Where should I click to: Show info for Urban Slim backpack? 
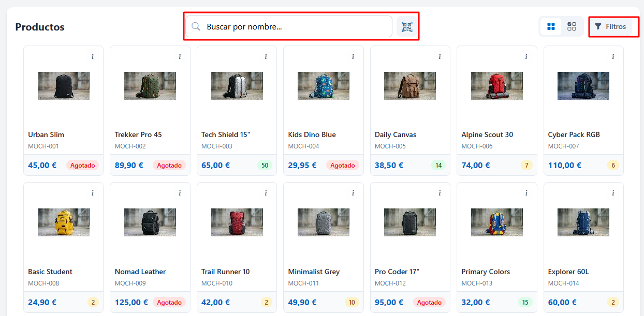coord(93,57)
